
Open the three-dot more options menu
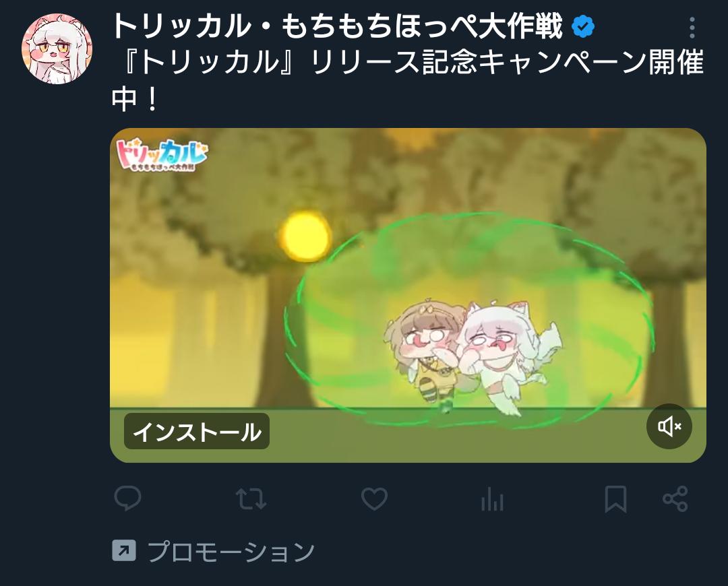coord(692,28)
